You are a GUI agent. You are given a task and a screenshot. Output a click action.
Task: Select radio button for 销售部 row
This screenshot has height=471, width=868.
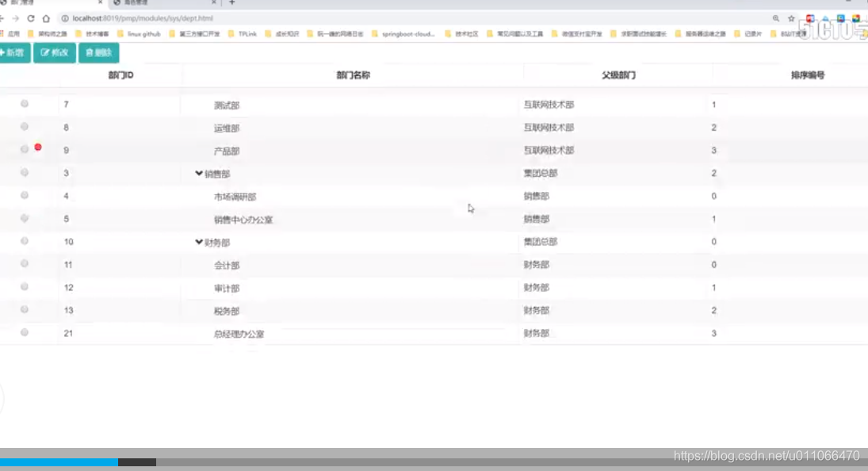tap(25, 172)
